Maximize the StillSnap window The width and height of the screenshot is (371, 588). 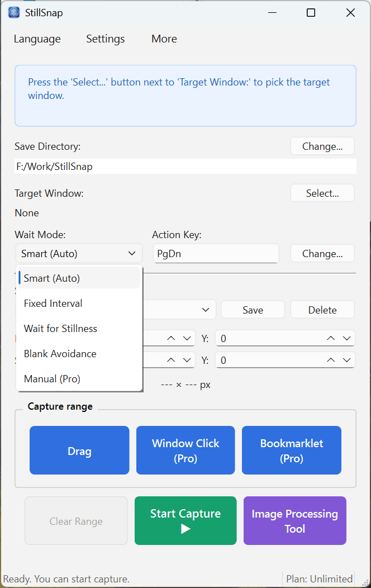pyautogui.click(x=311, y=13)
